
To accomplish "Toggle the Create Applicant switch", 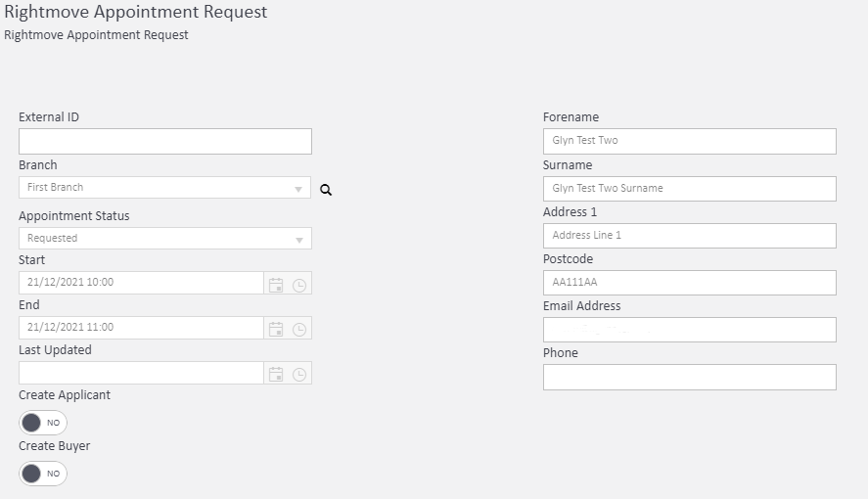I will click(x=43, y=423).
